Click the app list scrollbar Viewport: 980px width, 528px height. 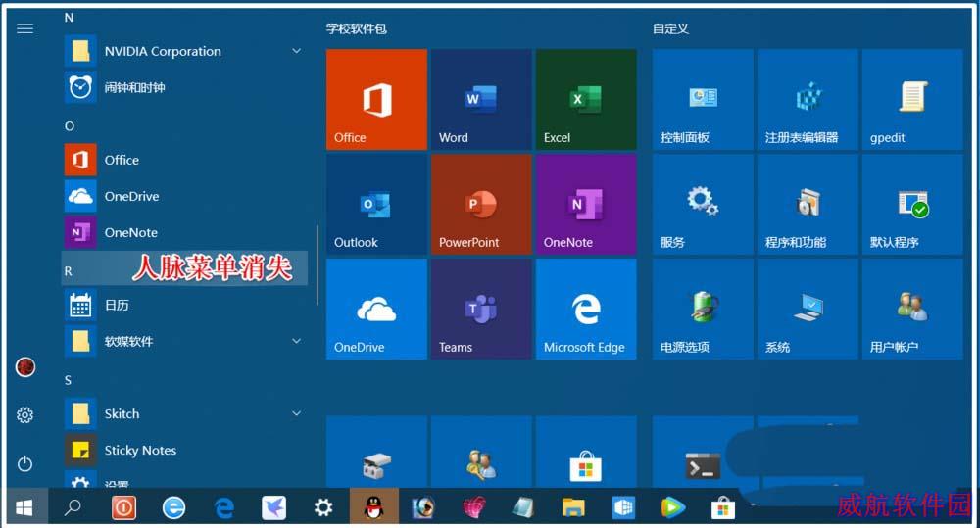click(x=318, y=265)
